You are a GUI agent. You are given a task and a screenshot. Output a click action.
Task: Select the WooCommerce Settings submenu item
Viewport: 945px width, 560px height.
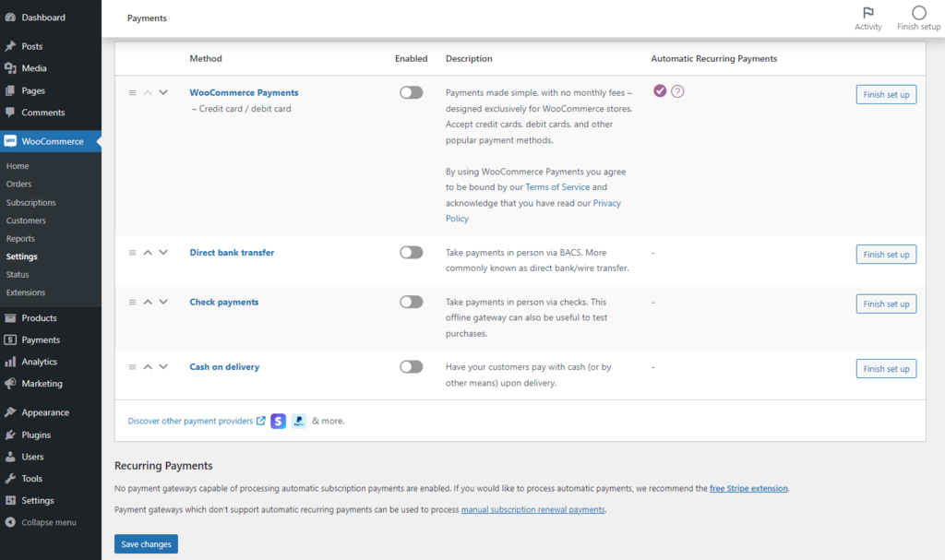(x=22, y=256)
